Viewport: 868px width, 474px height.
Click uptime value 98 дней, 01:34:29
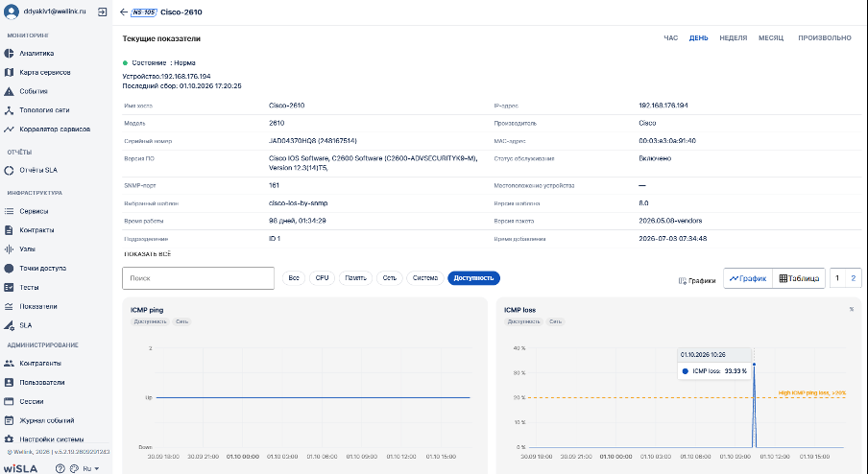pyautogui.click(x=298, y=221)
